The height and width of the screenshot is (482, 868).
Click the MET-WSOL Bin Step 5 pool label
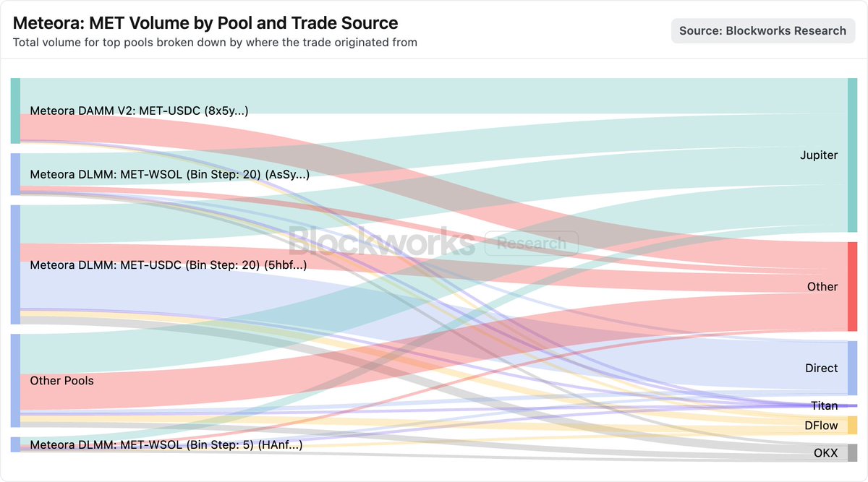tap(166, 445)
